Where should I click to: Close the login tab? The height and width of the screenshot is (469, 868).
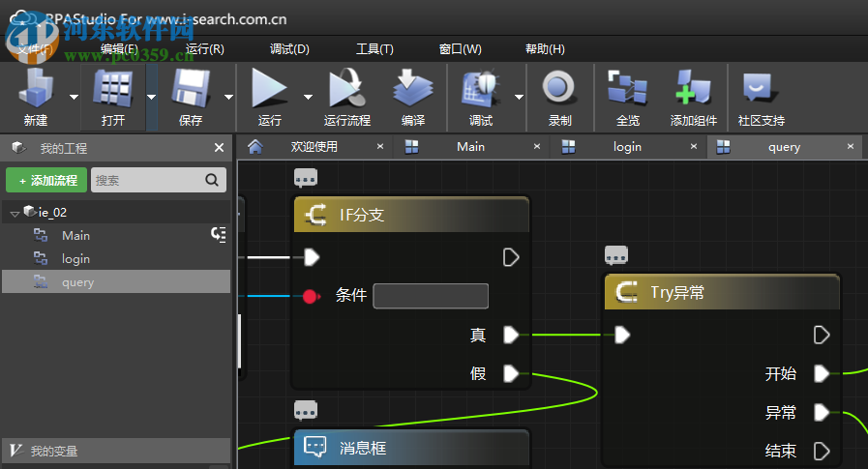coord(694,146)
